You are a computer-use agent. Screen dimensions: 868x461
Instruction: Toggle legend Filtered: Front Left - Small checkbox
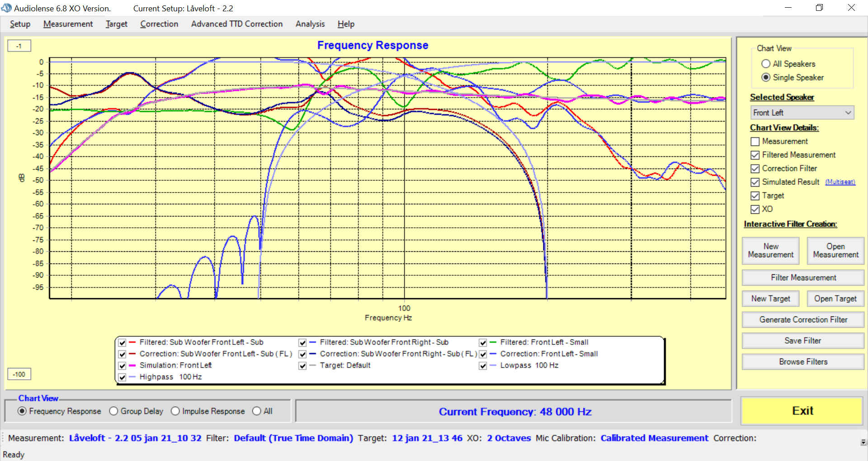pyautogui.click(x=483, y=343)
